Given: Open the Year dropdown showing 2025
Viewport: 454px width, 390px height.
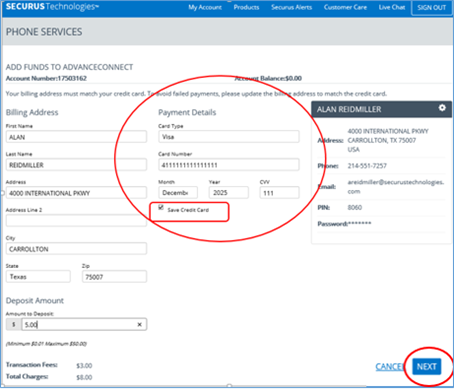Looking at the screenshot, I should tap(229, 193).
